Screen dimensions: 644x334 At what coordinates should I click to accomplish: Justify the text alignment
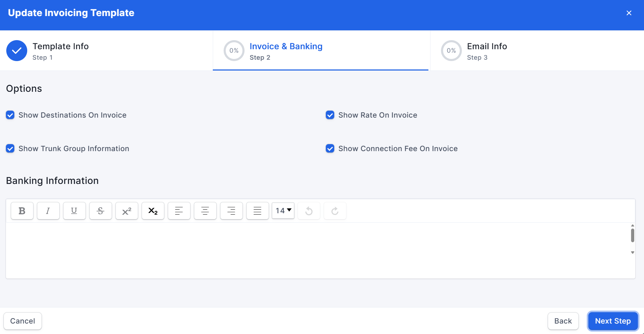click(x=257, y=211)
